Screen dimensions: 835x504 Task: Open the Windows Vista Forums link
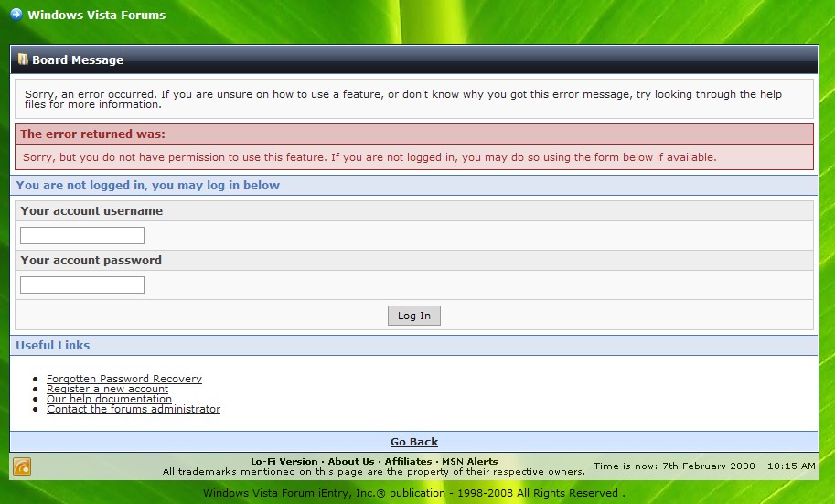[x=96, y=15]
